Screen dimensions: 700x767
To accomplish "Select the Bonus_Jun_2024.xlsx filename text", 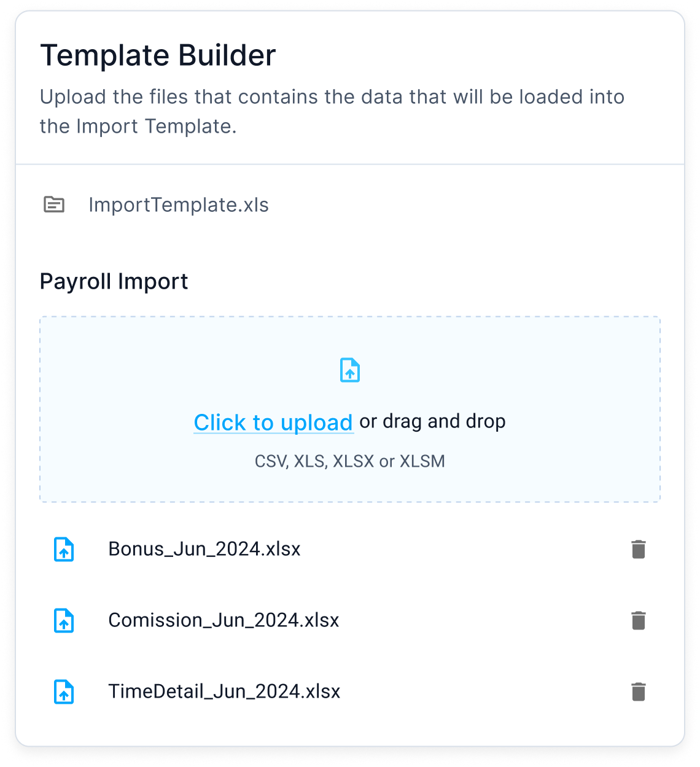I will [x=204, y=550].
